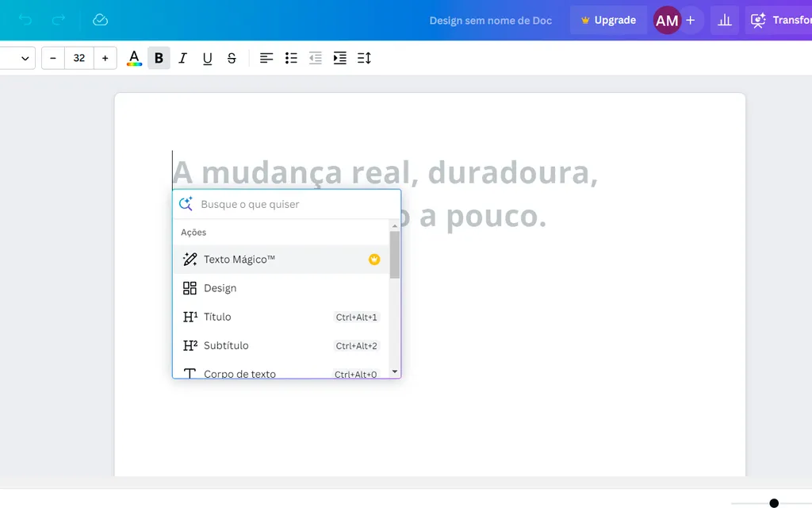Open the text color picker
The width and height of the screenshot is (812, 508).
coord(134,57)
